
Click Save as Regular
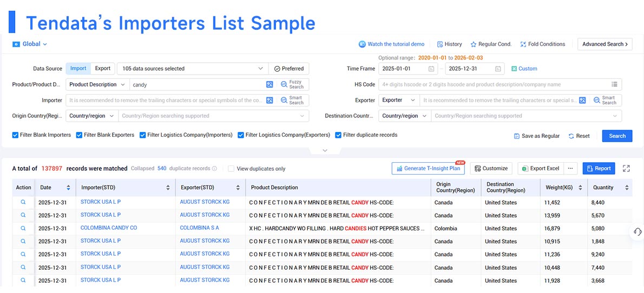tap(537, 136)
